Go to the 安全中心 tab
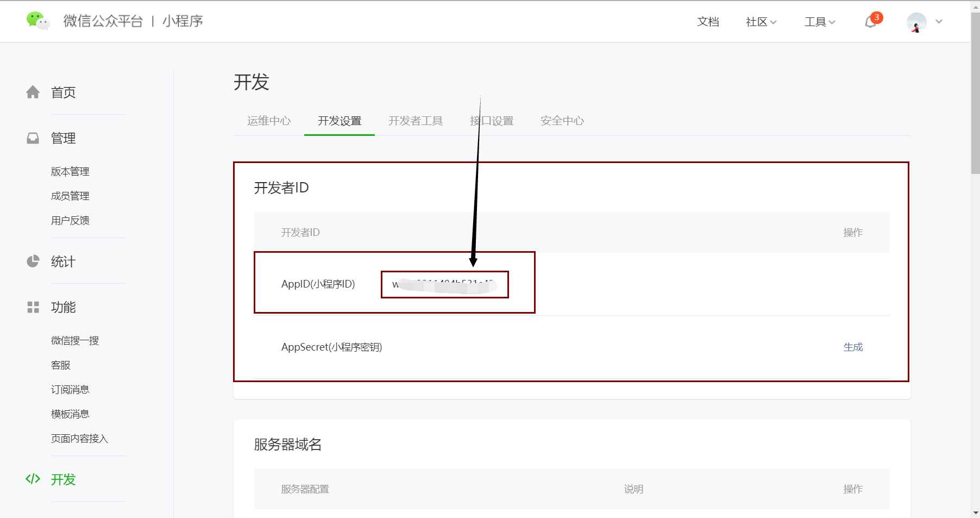This screenshot has width=980, height=518. click(562, 121)
